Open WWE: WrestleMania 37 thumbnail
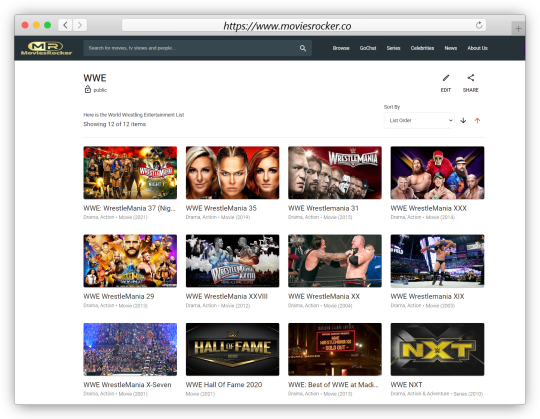This screenshot has height=419, width=540. [x=130, y=173]
